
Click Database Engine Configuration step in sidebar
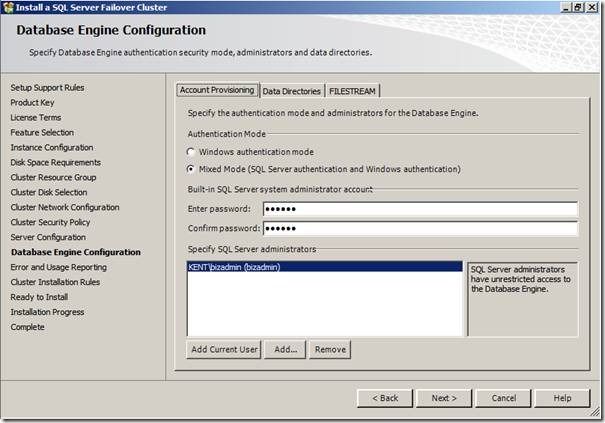(x=76, y=252)
